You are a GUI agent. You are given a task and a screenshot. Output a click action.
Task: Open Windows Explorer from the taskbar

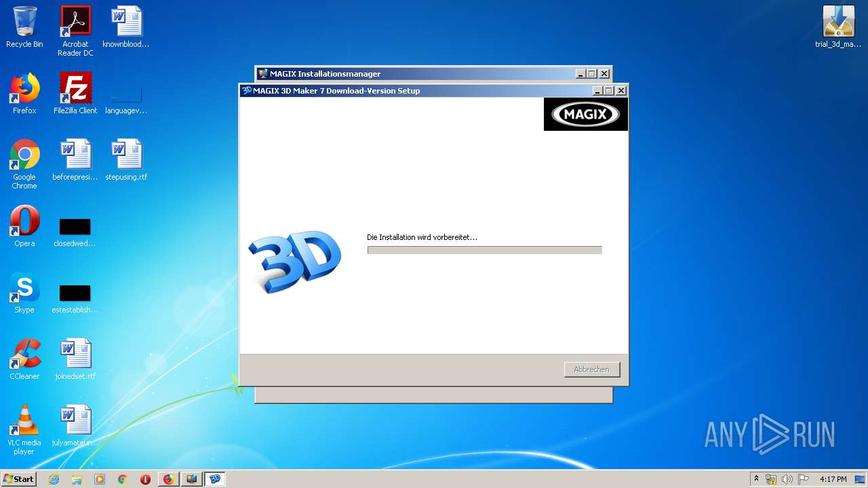click(77, 479)
